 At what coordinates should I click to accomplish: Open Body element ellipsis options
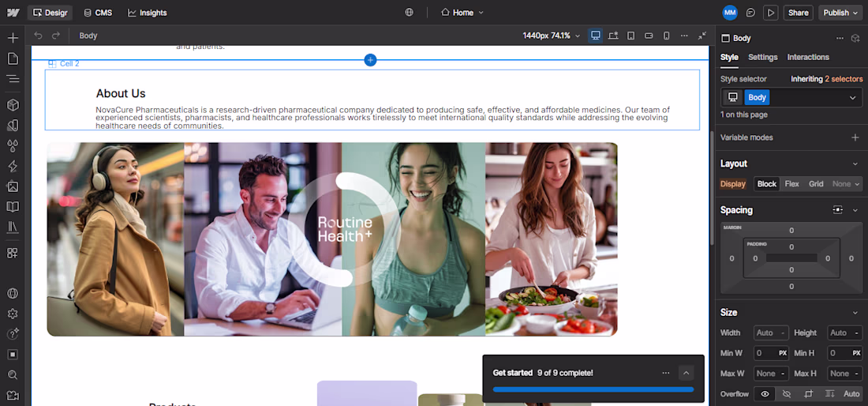point(840,38)
